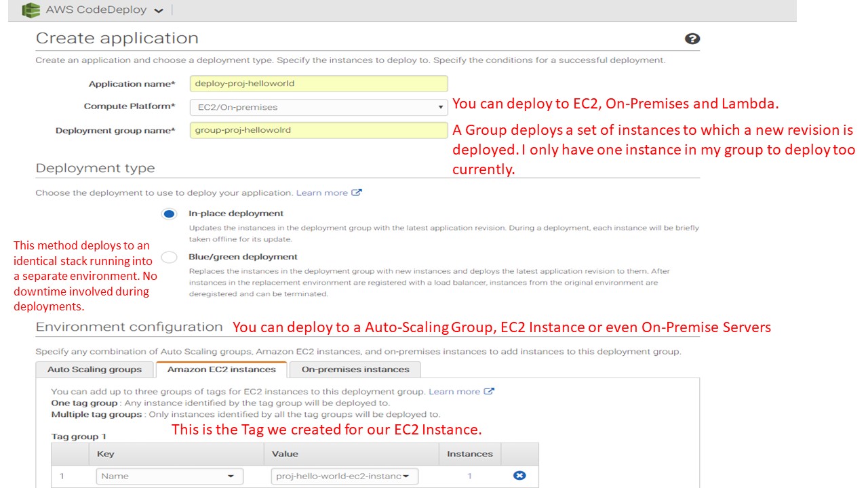Open the Compute Platform dropdown

319,107
